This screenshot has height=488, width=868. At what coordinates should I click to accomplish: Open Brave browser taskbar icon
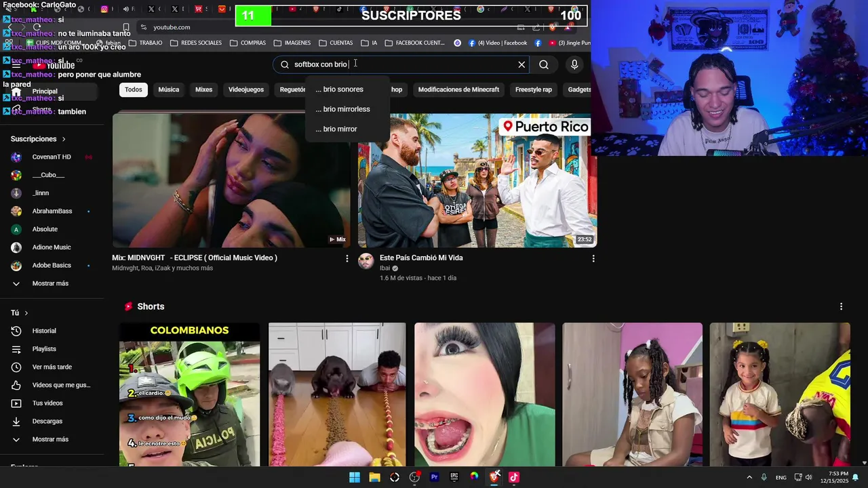[x=494, y=477]
